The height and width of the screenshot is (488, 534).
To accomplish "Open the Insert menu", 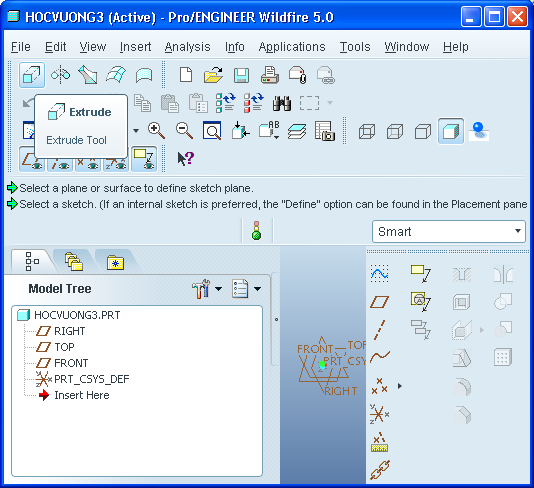I will [x=136, y=47].
